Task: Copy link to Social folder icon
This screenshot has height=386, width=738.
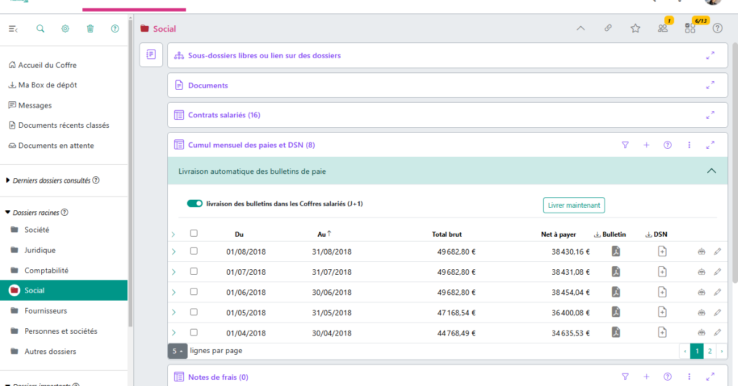Action: pyautogui.click(x=608, y=28)
